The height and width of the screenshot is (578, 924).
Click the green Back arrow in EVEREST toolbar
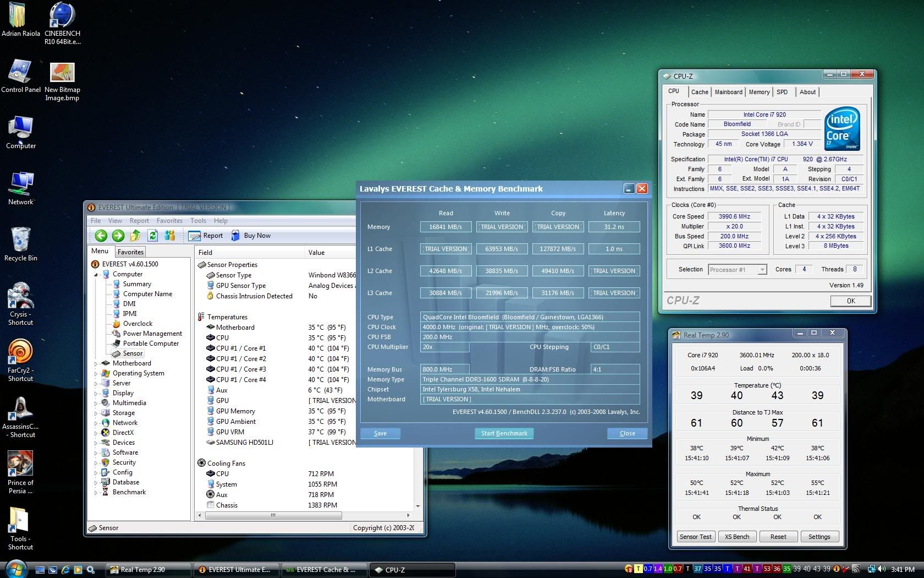[x=101, y=236]
